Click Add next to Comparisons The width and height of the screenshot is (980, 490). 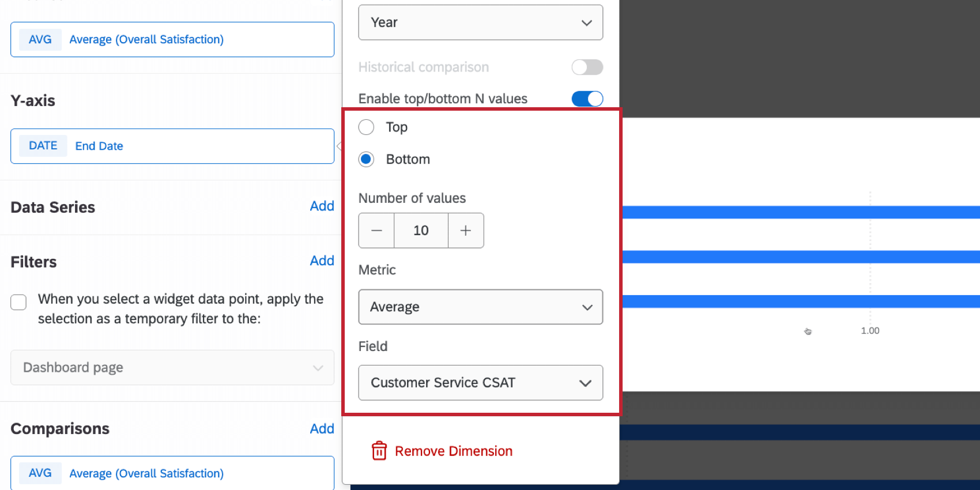coord(322,428)
